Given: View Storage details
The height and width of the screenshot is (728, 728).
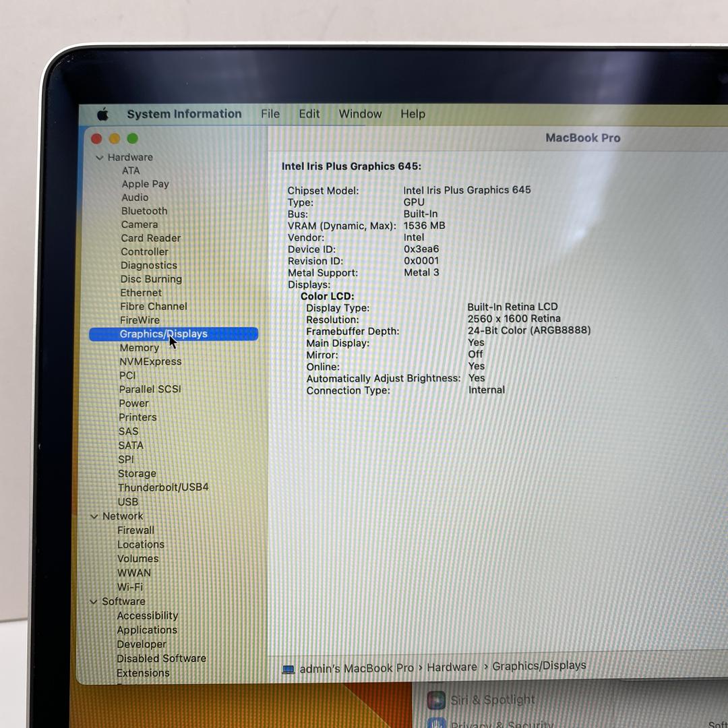Looking at the screenshot, I should tap(137, 474).
